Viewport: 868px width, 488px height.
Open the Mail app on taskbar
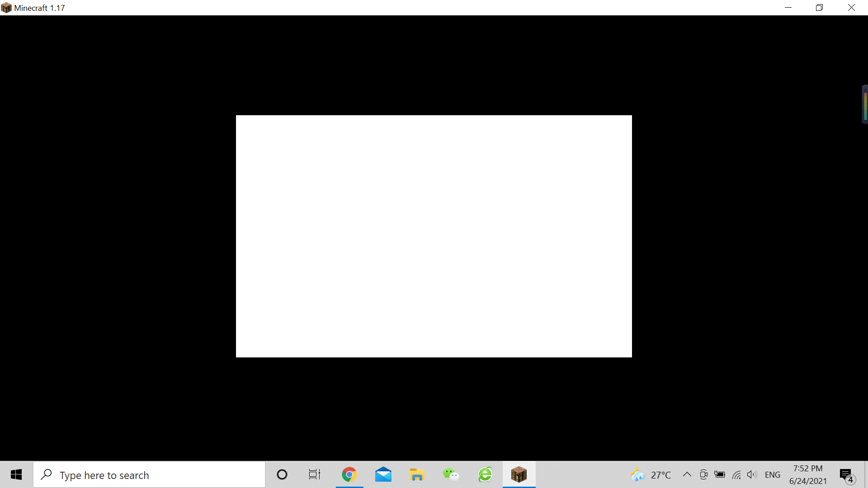tap(383, 475)
